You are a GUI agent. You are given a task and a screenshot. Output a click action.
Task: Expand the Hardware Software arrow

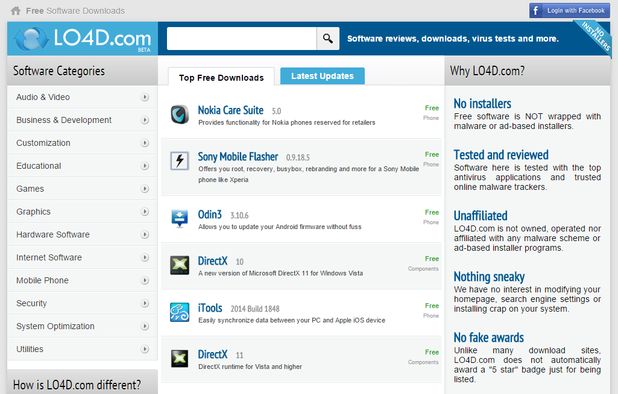tap(145, 234)
